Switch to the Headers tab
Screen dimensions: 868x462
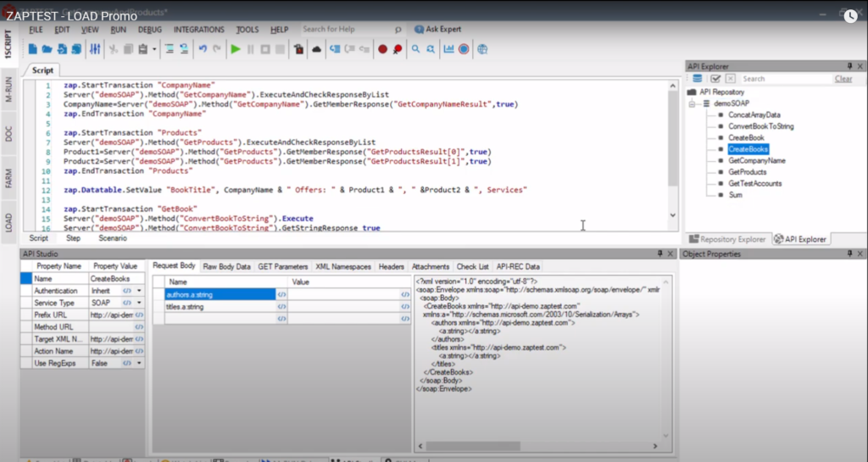coord(391,267)
